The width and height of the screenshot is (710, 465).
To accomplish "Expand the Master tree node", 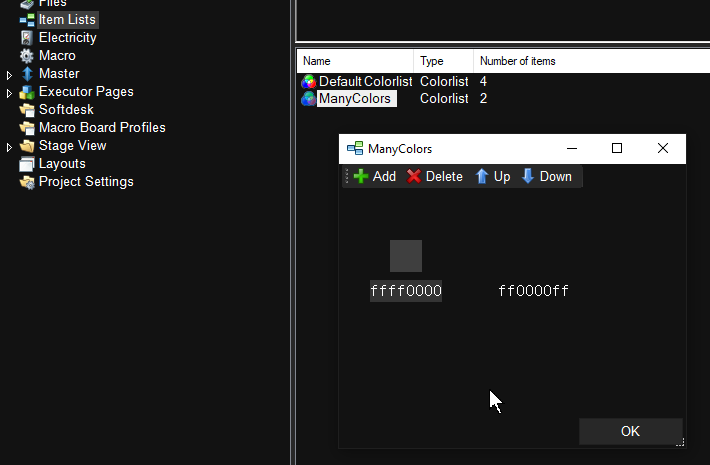I will pos(10,75).
